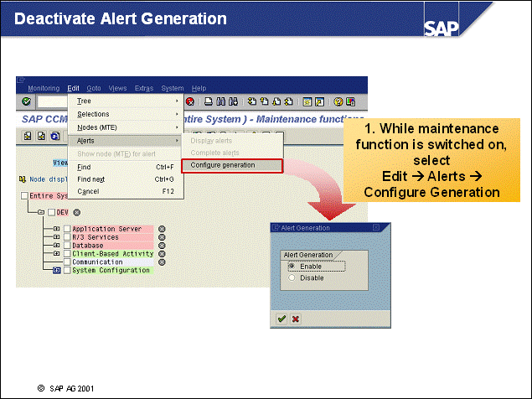Tick the Entire System checkbox
This screenshot has height=399, width=532.
24,195
